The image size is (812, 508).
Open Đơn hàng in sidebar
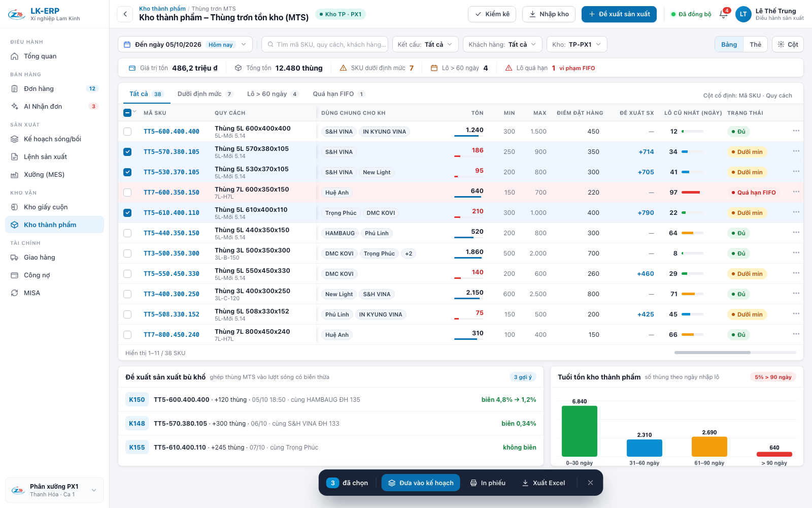tap(54, 88)
